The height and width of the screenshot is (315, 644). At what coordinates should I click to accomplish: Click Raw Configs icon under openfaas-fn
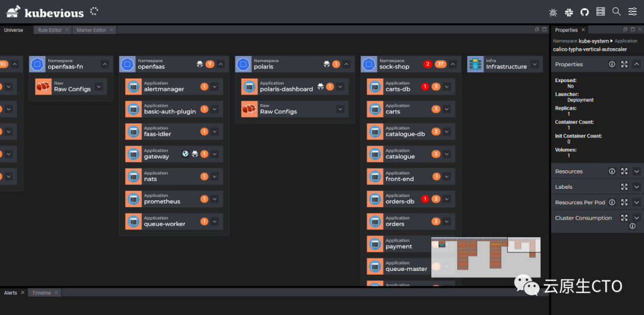click(43, 86)
